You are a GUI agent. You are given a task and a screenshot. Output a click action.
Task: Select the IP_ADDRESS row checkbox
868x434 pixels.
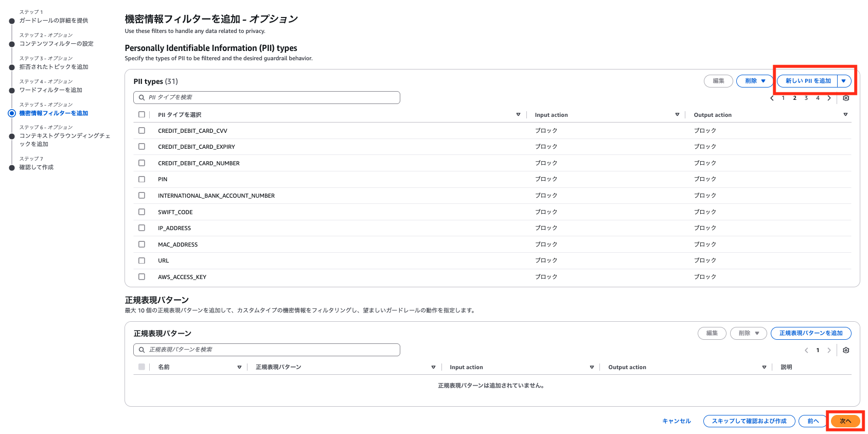(141, 228)
